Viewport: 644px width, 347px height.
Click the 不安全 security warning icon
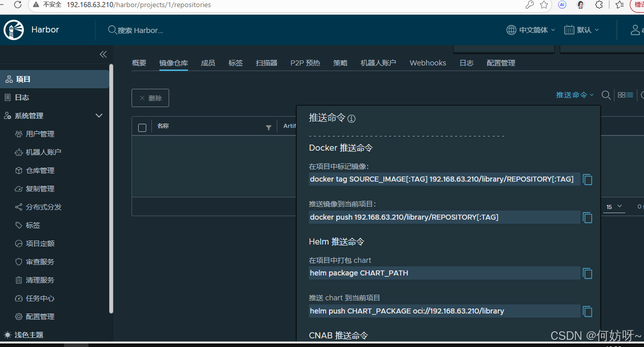point(36,5)
